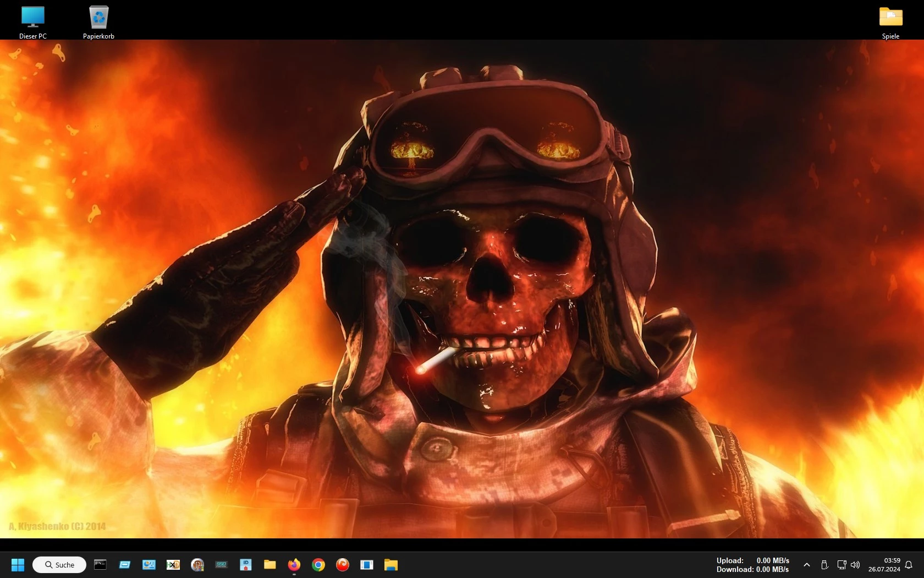Open the blue ID app in taskbar
Viewport: 924px width, 578px height.
[246, 564]
